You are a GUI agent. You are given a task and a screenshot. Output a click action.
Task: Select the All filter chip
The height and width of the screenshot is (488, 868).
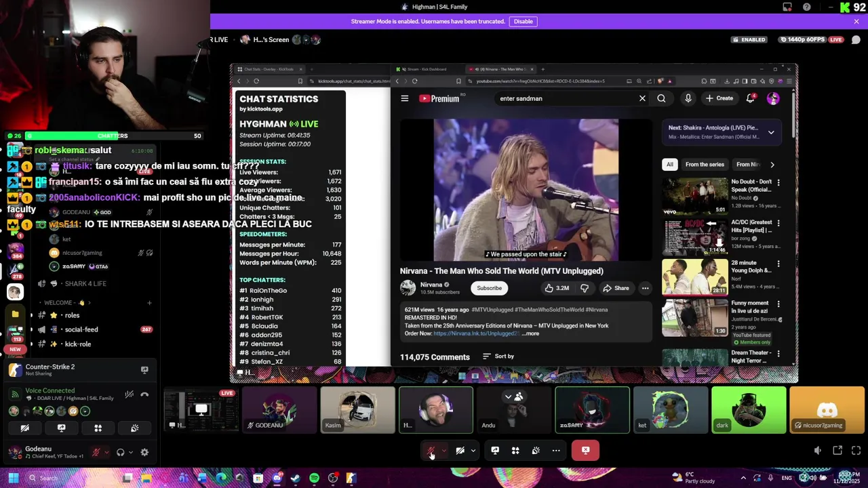[670, 164]
